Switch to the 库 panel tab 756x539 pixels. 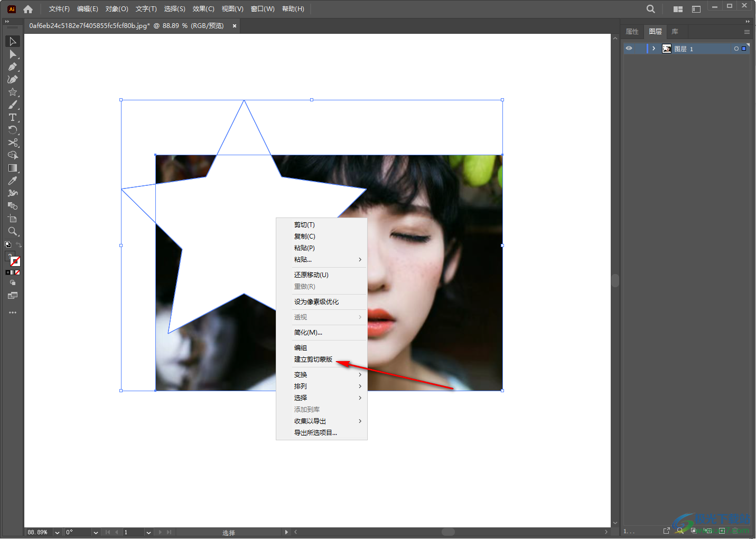675,32
